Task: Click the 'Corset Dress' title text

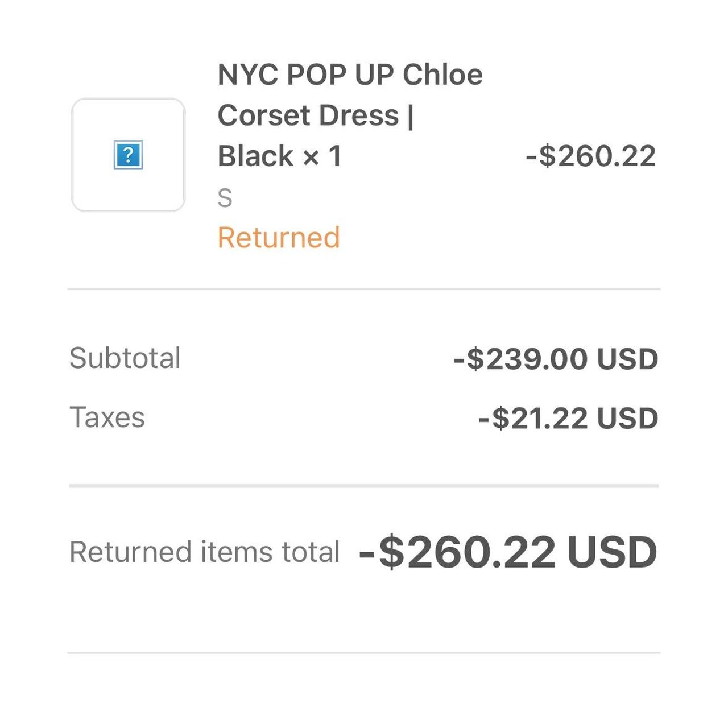Action: pyautogui.click(x=308, y=115)
